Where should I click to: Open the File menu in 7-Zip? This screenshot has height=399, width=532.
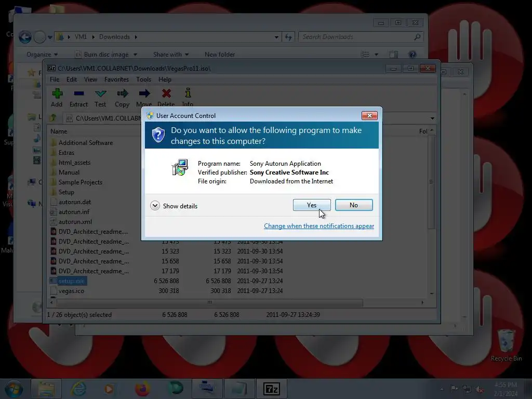pyautogui.click(x=55, y=79)
